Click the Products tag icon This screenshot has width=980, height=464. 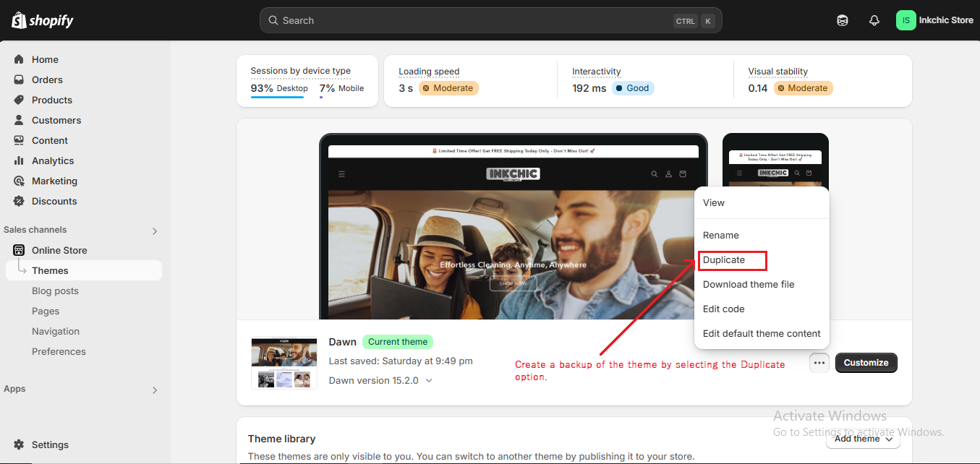coord(19,100)
